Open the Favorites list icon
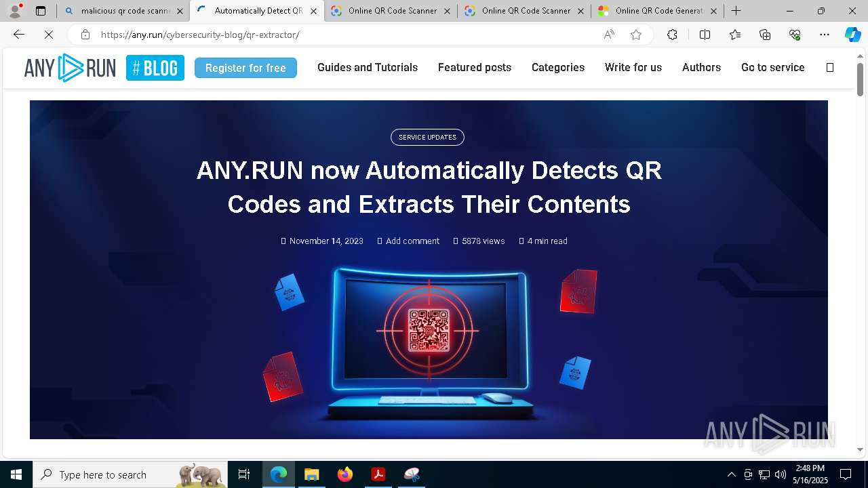This screenshot has height=488, width=868. [735, 35]
